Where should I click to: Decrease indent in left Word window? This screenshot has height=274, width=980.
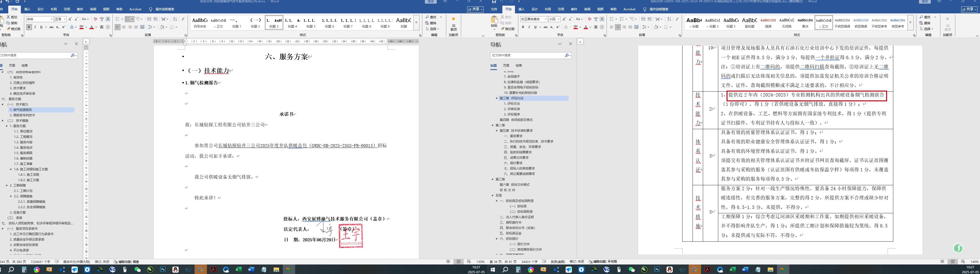click(149, 19)
